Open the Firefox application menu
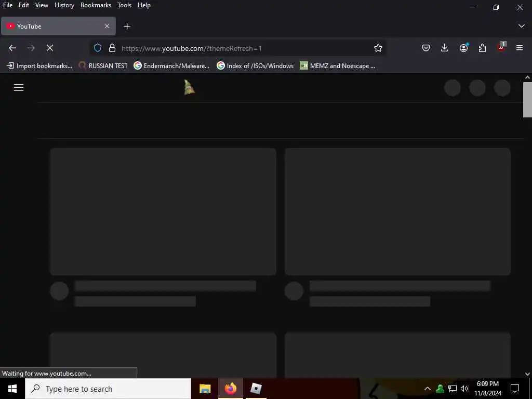The image size is (532, 399). (520, 48)
